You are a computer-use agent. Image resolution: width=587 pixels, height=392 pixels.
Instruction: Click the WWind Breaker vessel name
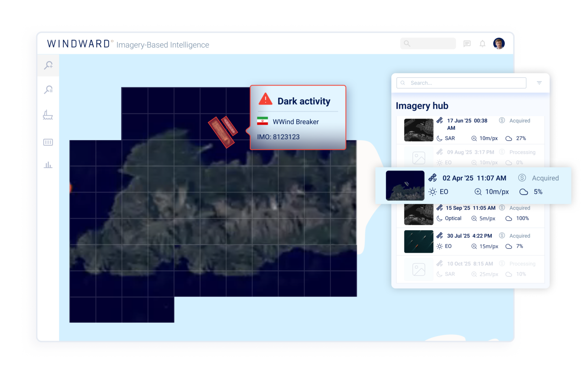[x=295, y=122]
